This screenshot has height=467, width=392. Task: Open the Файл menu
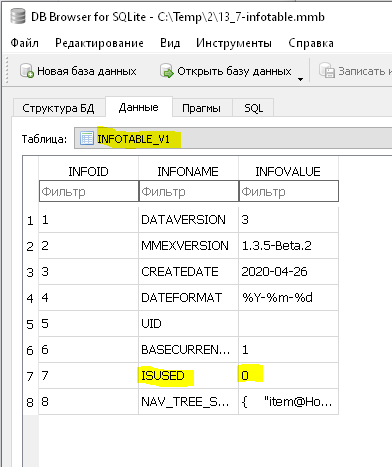tap(24, 43)
